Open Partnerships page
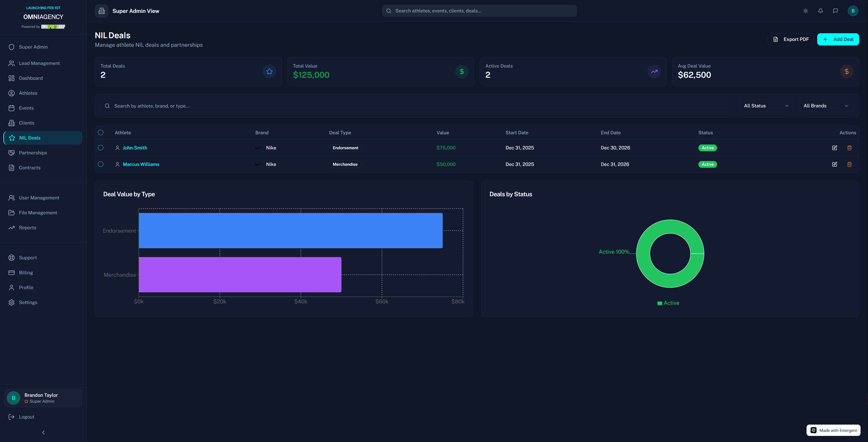This screenshot has height=442, width=868. (43, 153)
